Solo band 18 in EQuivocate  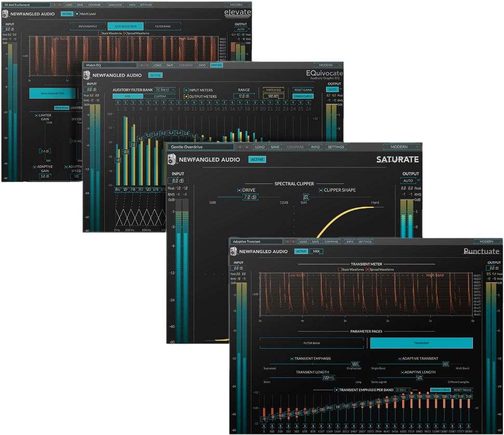(247, 102)
